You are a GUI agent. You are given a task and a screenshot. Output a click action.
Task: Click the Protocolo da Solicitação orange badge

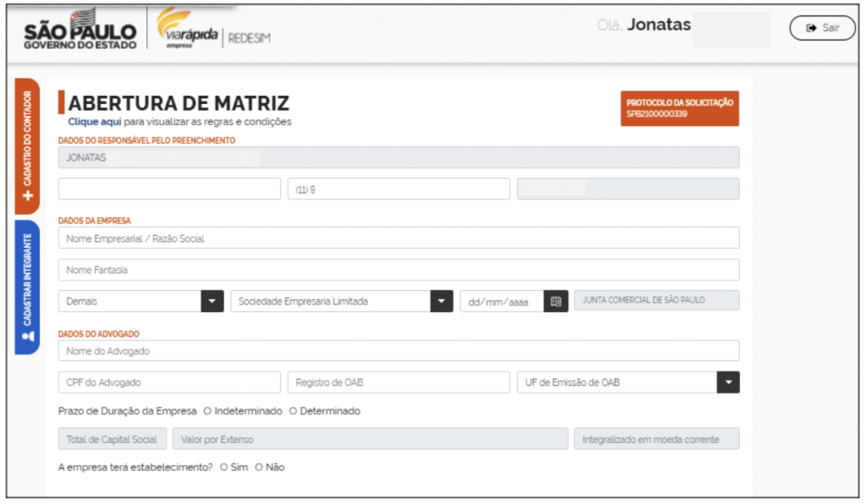(680, 108)
